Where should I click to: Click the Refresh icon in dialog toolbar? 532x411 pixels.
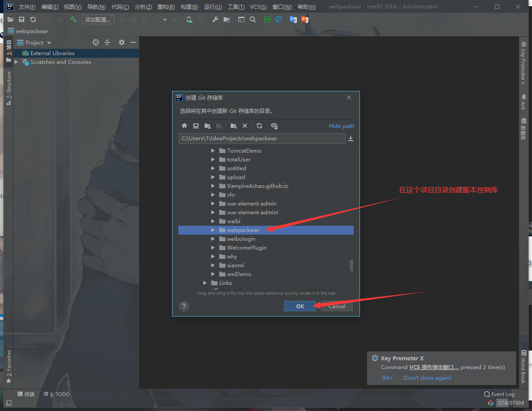(259, 126)
